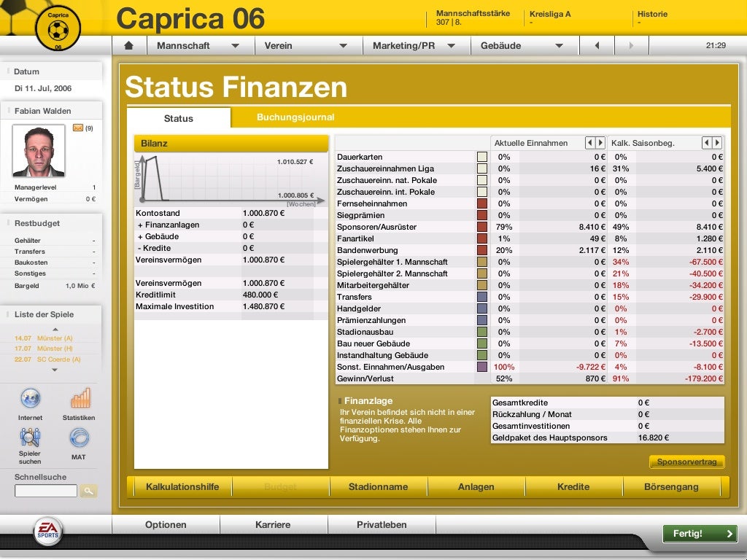This screenshot has height=560, width=747.
Task: Select the 22.07 SC Coerde (A) match
Action: tap(47, 359)
